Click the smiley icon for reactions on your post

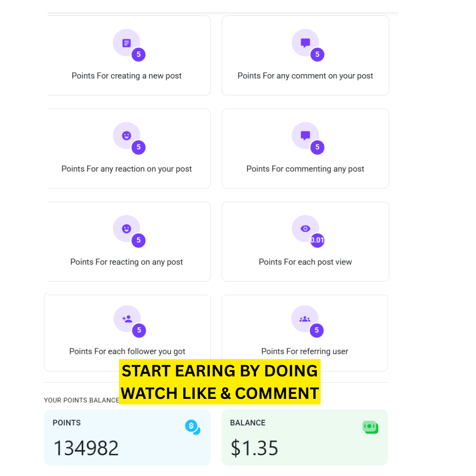[x=126, y=136]
